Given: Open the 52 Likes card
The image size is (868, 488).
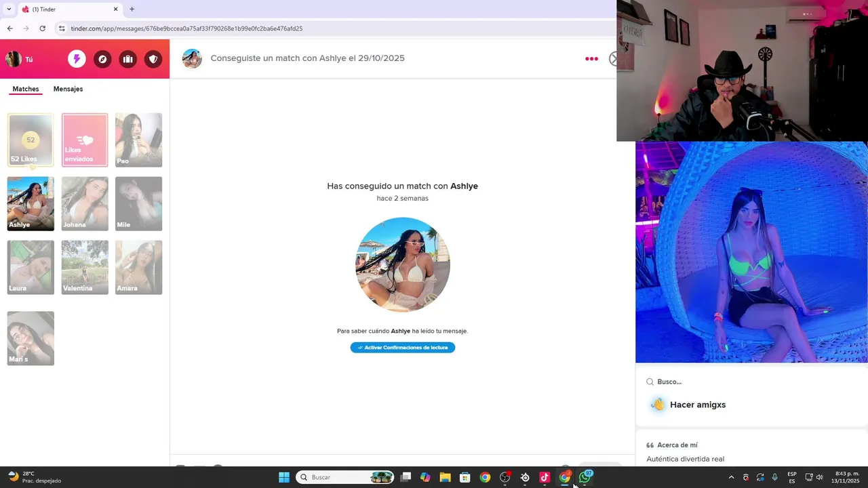Looking at the screenshot, I should (31, 140).
